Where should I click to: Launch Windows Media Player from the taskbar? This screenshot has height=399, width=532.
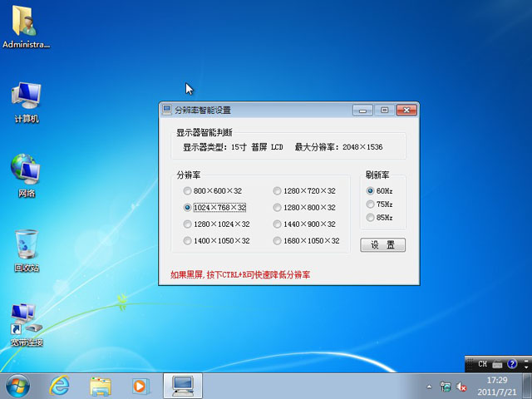[140, 386]
